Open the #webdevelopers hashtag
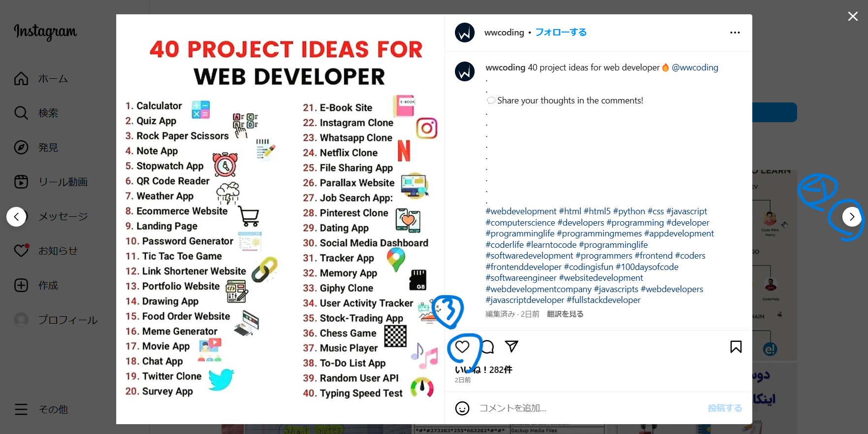 click(x=672, y=289)
